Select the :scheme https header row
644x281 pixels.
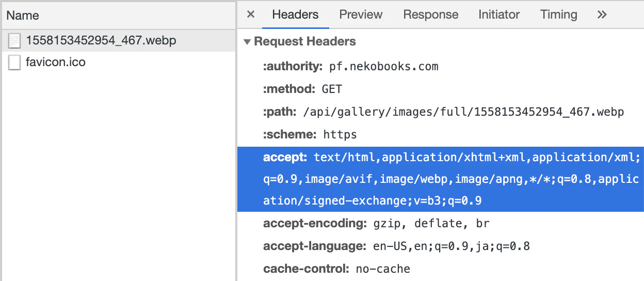click(441, 134)
